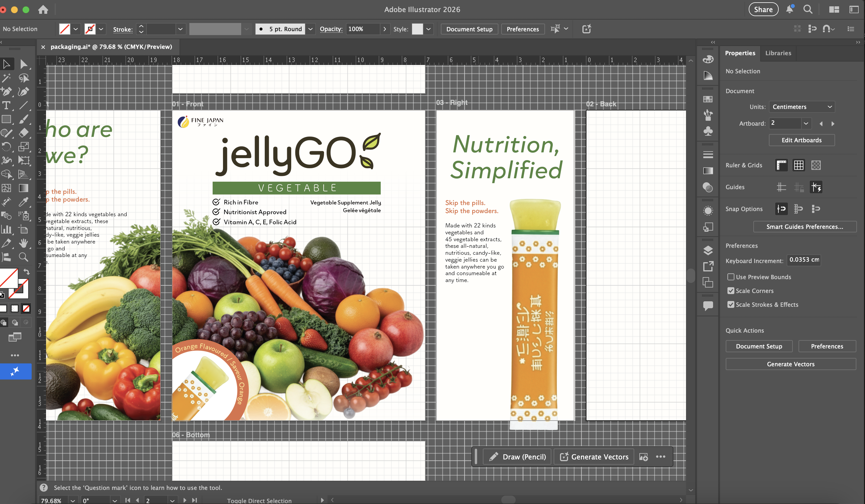Viewport: 865px width, 504px height.
Task: Toggle Lock Guides button
Action: point(799,187)
